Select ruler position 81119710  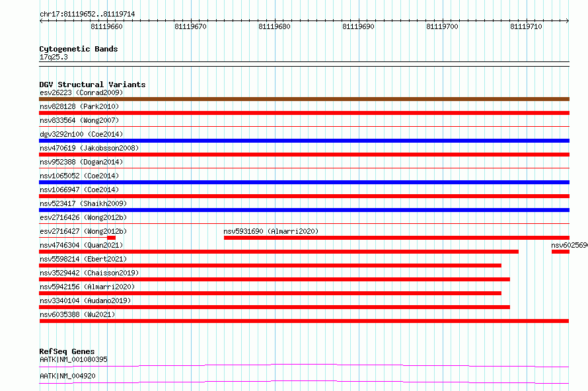tap(526, 26)
